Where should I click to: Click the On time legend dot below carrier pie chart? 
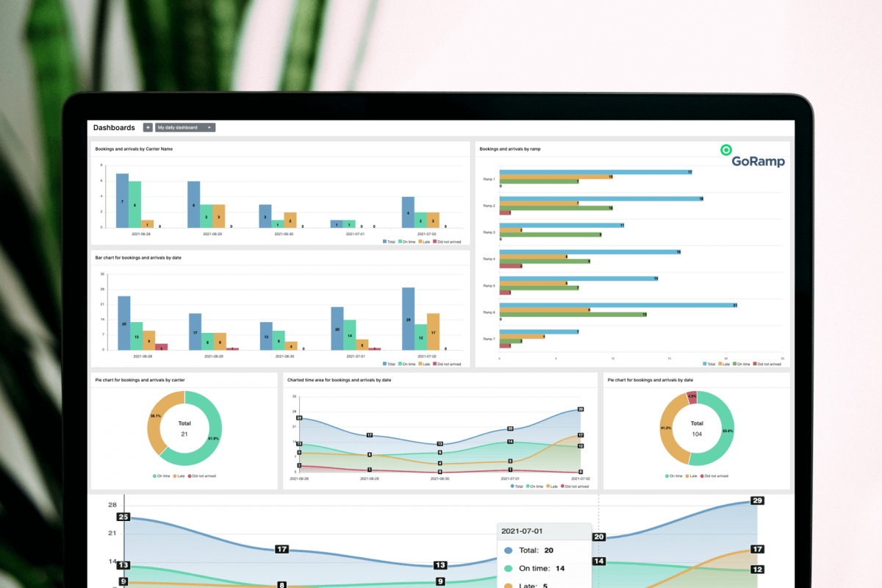[x=154, y=476]
